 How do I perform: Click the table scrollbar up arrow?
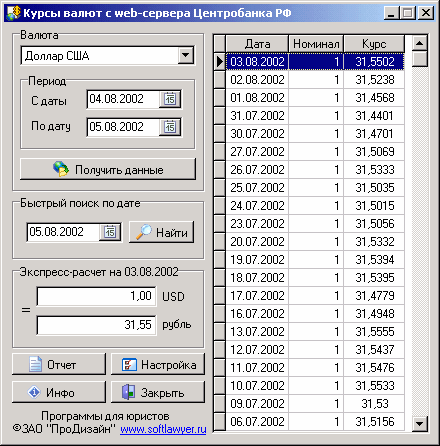(420, 43)
